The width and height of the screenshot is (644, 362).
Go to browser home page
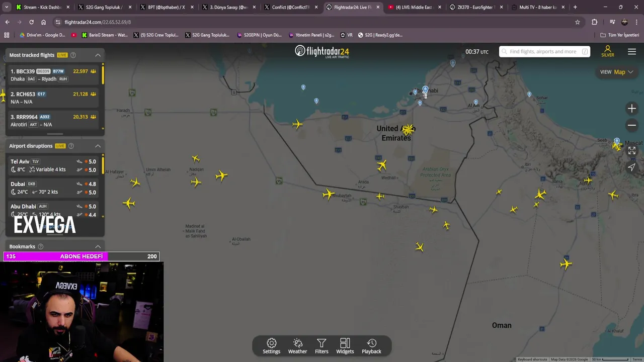click(43, 22)
